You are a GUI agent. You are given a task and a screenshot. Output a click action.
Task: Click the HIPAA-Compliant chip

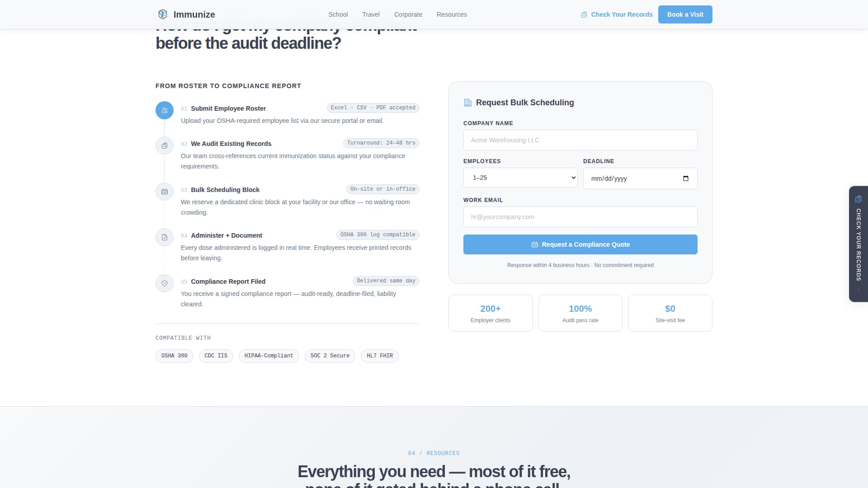269,356
